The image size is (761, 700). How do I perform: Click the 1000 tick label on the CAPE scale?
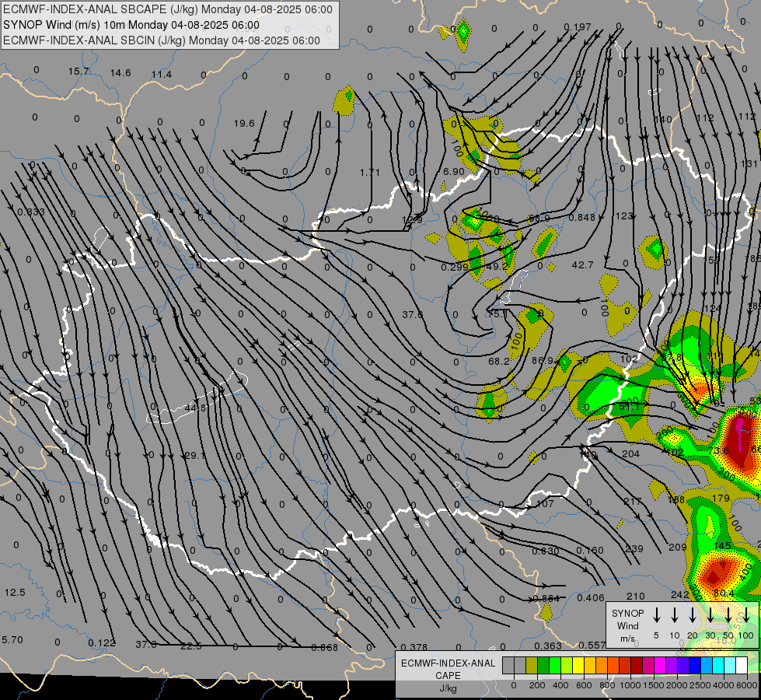(x=630, y=685)
